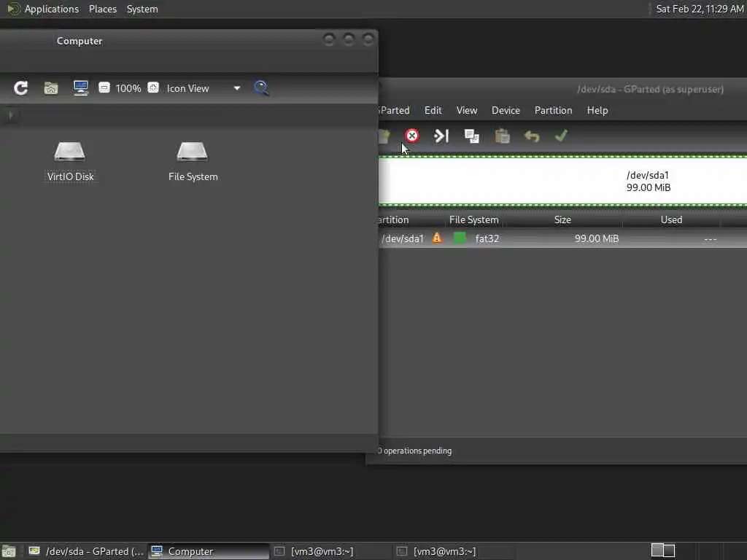The image size is (747, 560).
Task: Click the undo last operation icon
Action: pyautogui.click(x=532, y=136)
